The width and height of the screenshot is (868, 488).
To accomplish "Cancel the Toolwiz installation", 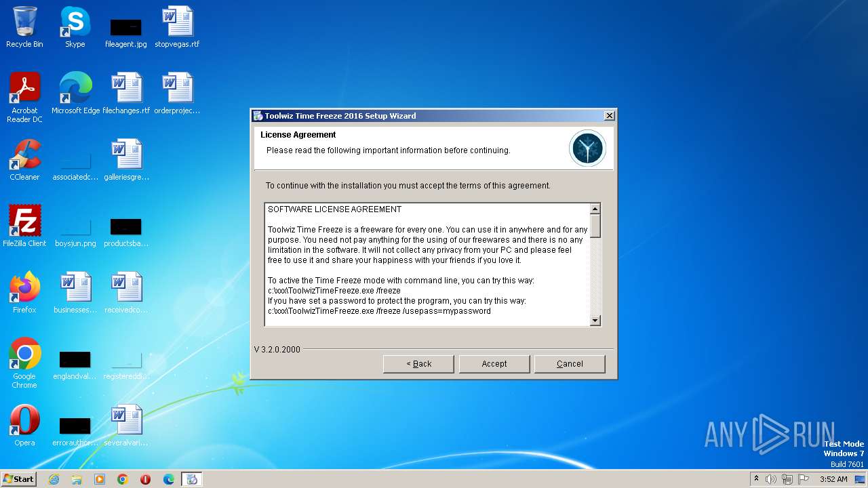I will pyautogui.click(x=570, y=364).
